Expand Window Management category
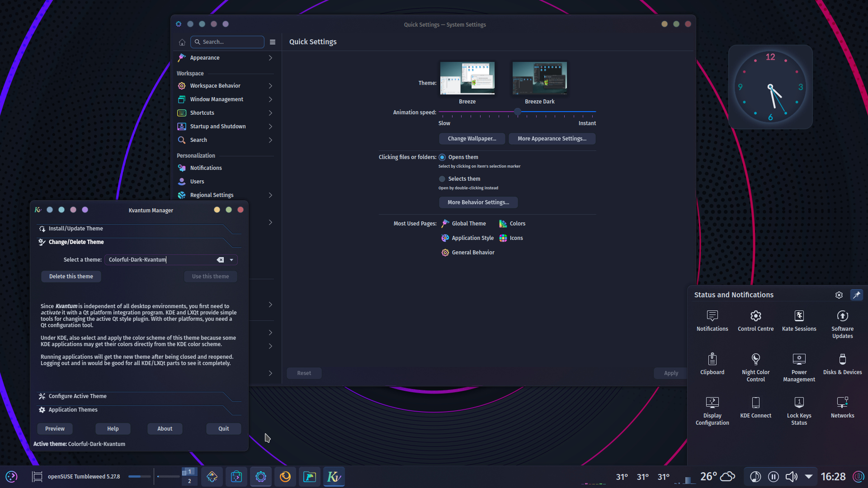The width and height of the screenshot is (868, 488). point(225,99)
